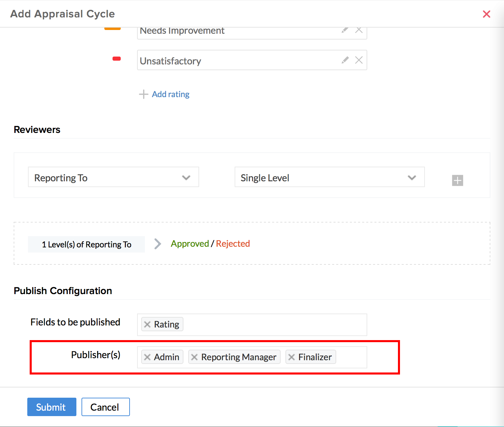Edit the Needs Improvement rating pencil

point(345,30)
